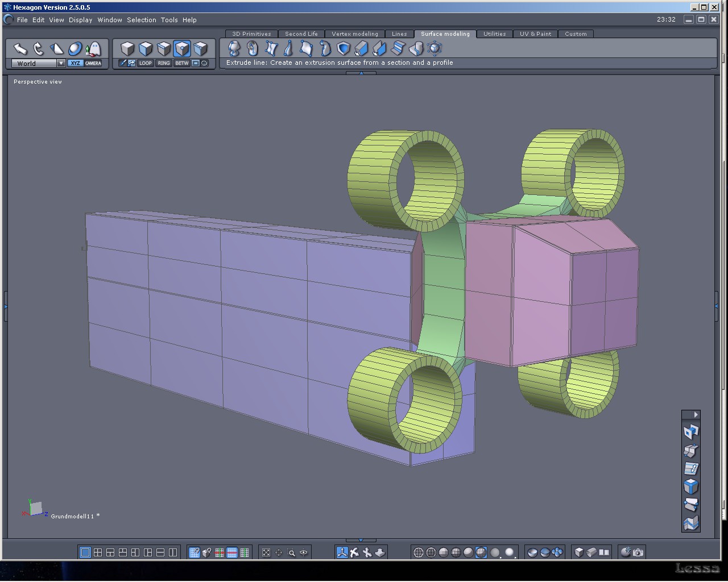Switch to UV & Paint tab
This screenshot has width=728, height=582.
point(535,34)
